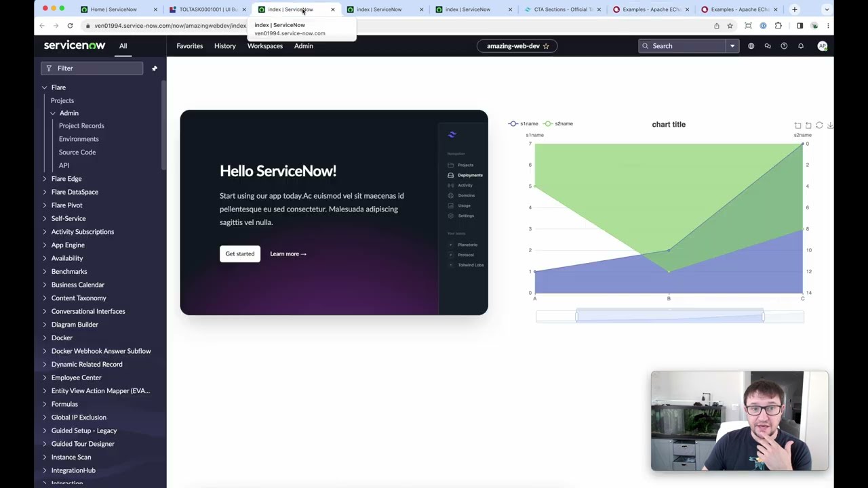This screenshot has width=868, height=488.
Task: Reload the page in the browser
Action: coord(70,26)
